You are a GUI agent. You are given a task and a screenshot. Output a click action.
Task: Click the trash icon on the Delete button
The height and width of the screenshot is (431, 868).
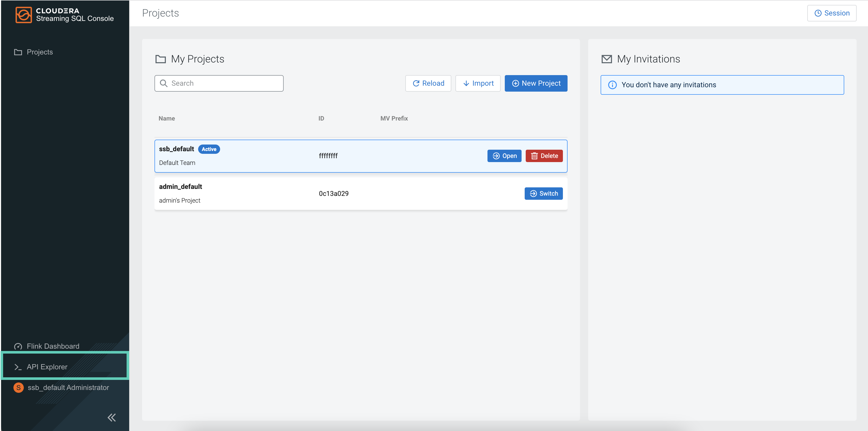point(534,156)
